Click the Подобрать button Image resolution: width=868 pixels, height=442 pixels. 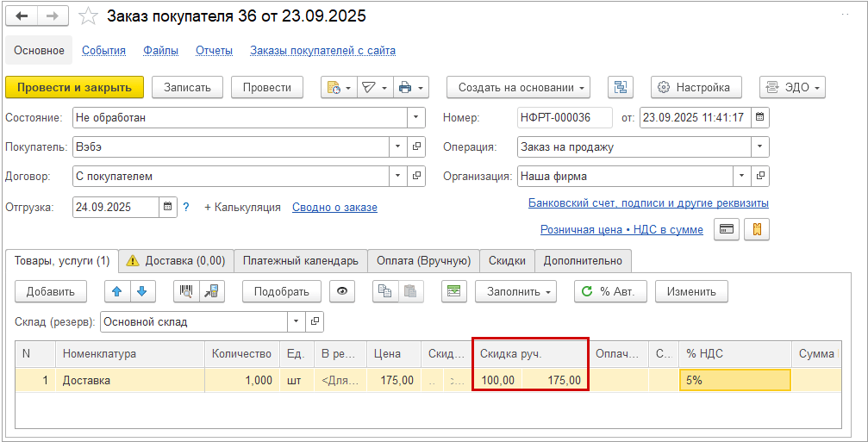[282, 291]
